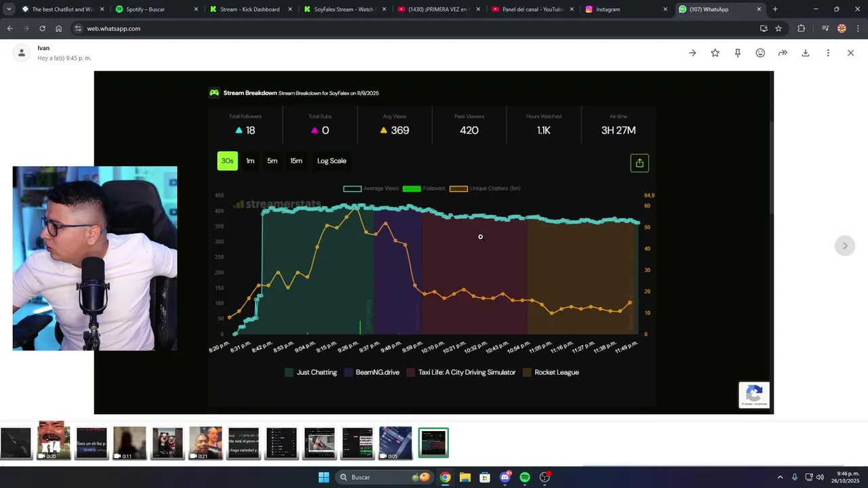Open a new browser tab
The height and width of the screenshot is (488, 868).
(x=775, y=9)
